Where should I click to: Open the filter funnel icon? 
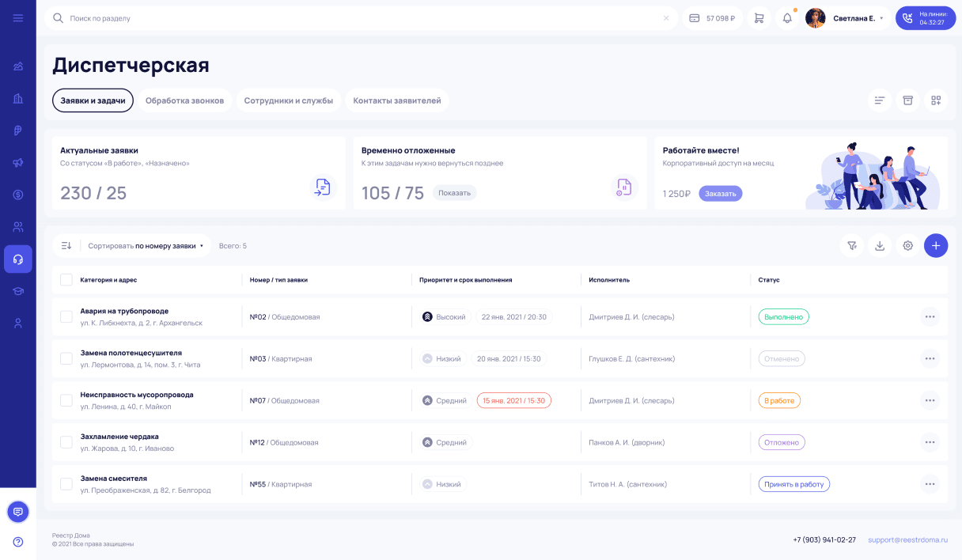(852, 246)
